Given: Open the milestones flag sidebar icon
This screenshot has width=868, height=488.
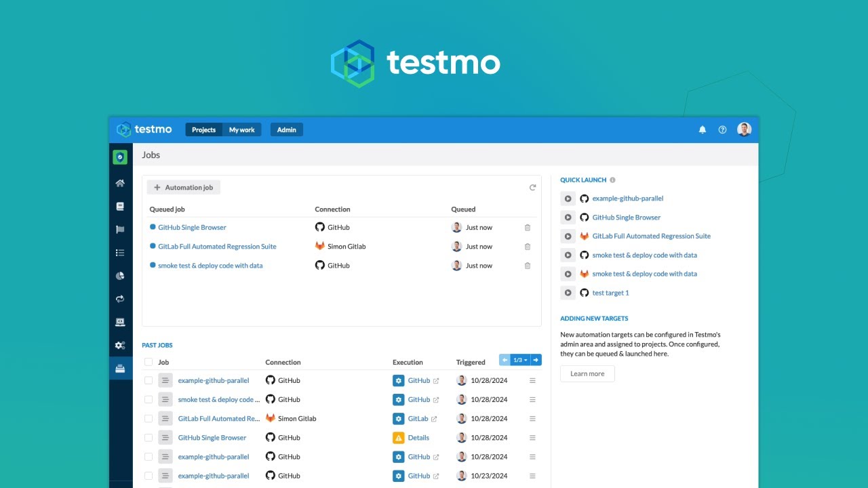Looking at the screenshot, I should click(120, 229).
